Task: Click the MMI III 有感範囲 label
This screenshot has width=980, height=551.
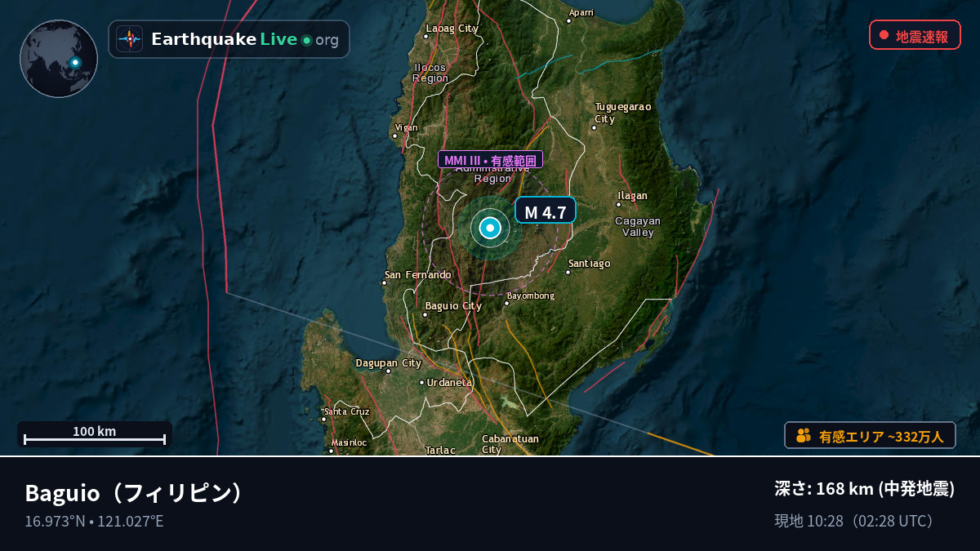Action: (x=490, y=160)
